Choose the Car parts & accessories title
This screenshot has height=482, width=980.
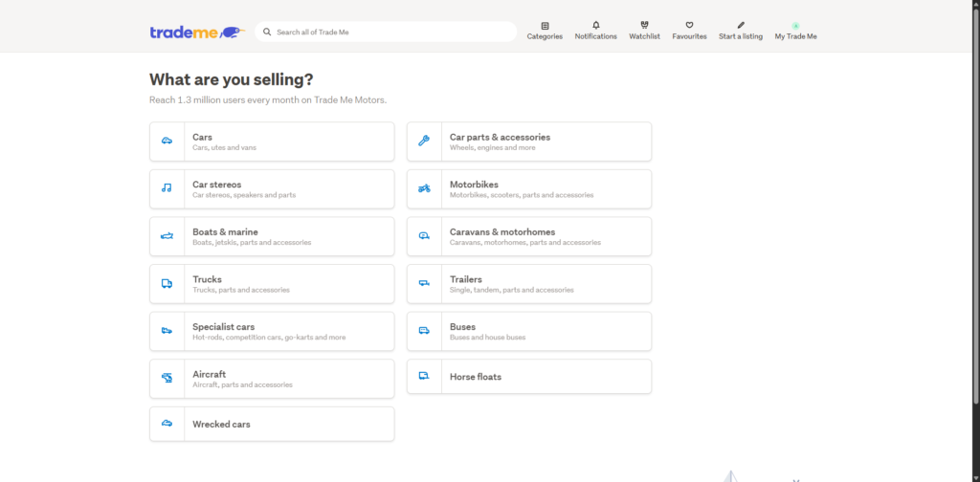[500, 137]
